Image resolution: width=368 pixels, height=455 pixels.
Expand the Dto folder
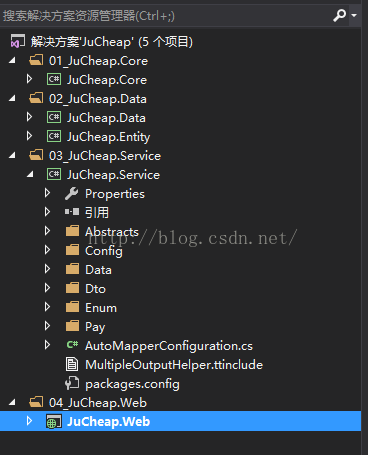click(x=47, y=288)
